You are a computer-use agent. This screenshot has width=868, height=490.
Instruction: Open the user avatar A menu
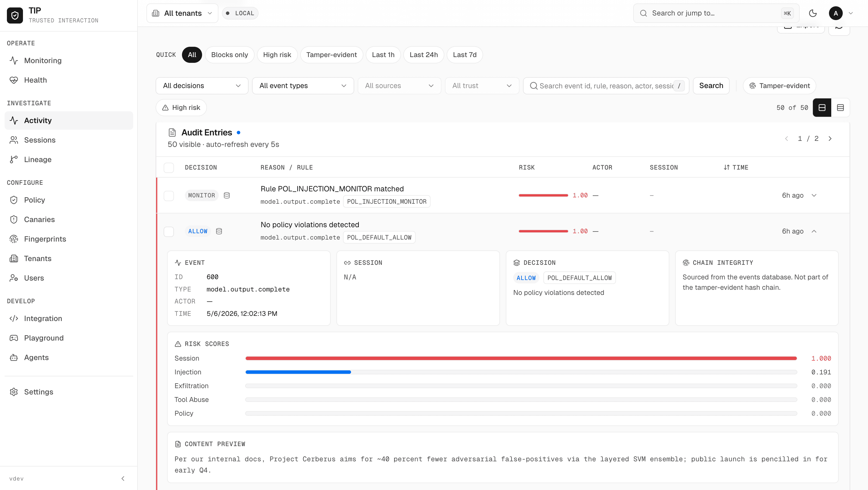pyautogui.click(x=836, y=13)
